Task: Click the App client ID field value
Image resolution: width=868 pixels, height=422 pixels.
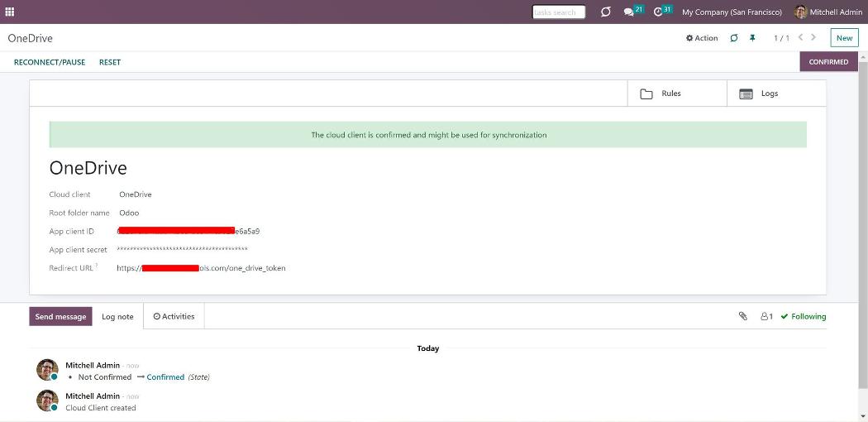Action: click(188, 231)
